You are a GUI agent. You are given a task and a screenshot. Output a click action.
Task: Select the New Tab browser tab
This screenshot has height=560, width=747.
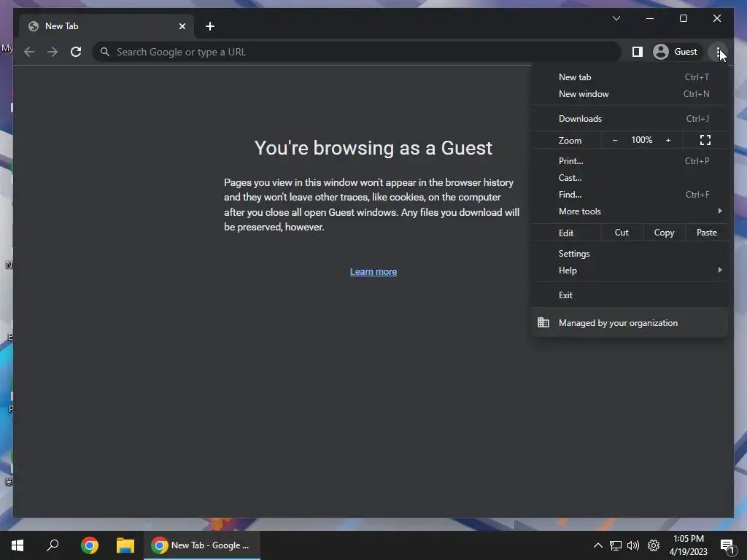(x=107, y=26)
